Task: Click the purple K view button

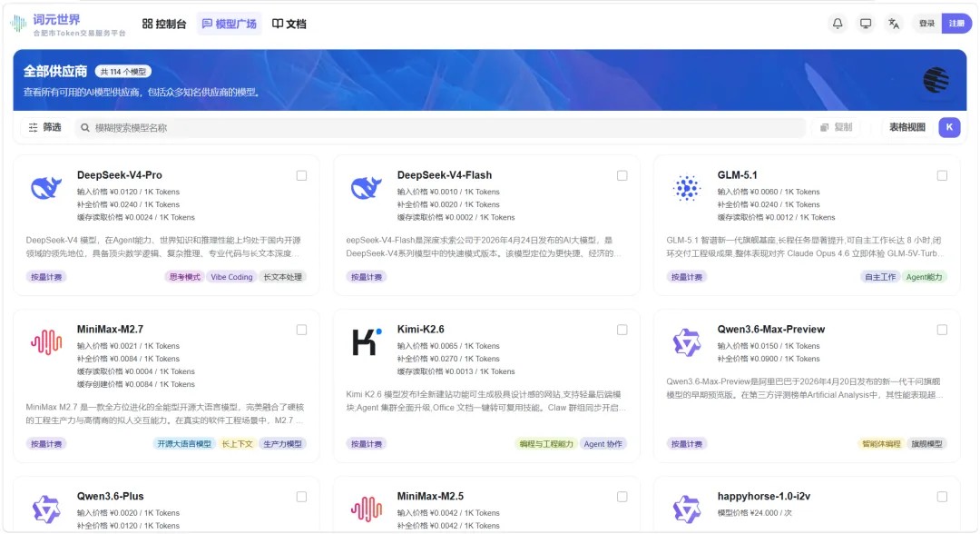Action: click(949, 127)
